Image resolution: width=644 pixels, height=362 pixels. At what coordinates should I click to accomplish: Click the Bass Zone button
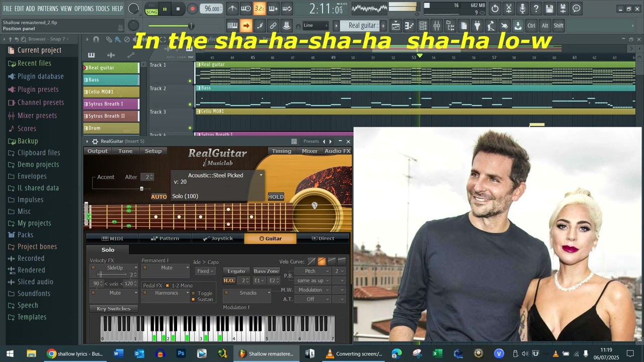(267, 271)
